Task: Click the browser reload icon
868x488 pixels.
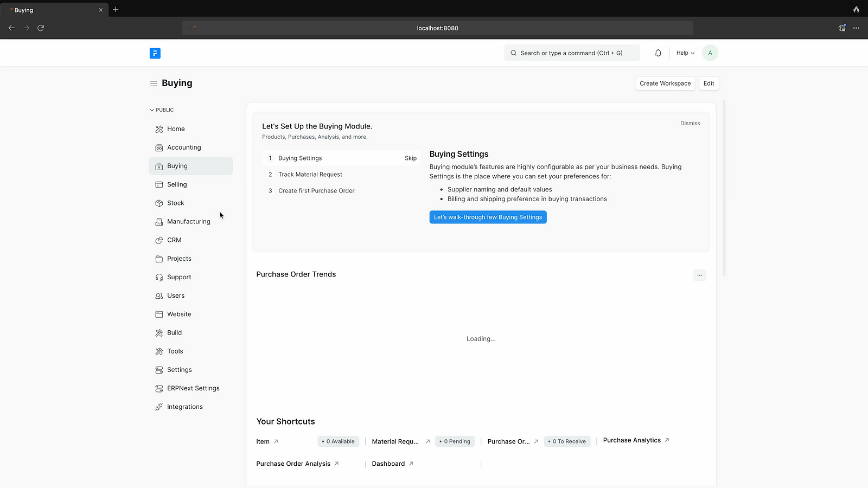Action: pyautogui.click(x=41, y=28)
